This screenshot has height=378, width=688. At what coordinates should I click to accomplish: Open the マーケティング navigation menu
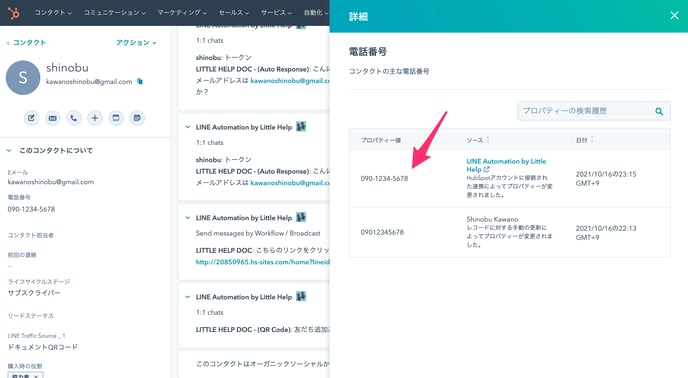tap(182, 13)
